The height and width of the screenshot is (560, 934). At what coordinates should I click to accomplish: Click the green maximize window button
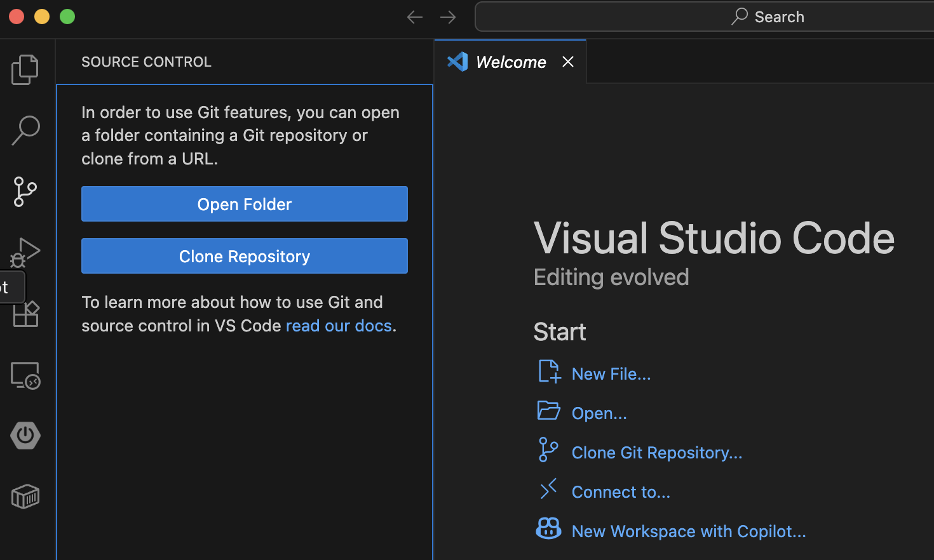(x=67, y=17)
